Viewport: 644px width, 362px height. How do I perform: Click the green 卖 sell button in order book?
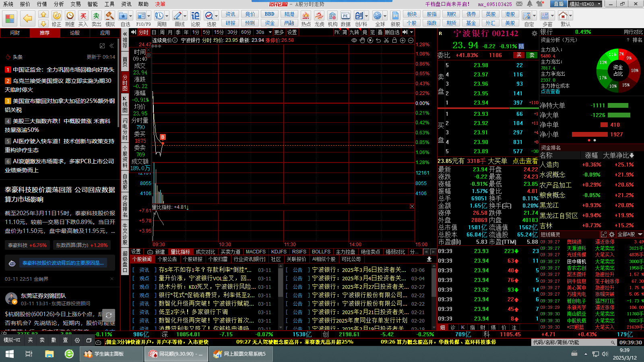tap(532, 55)
